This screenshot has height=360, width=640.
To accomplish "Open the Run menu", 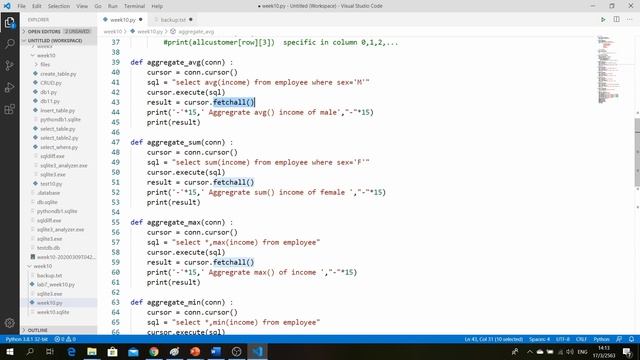I will (113, 6).
